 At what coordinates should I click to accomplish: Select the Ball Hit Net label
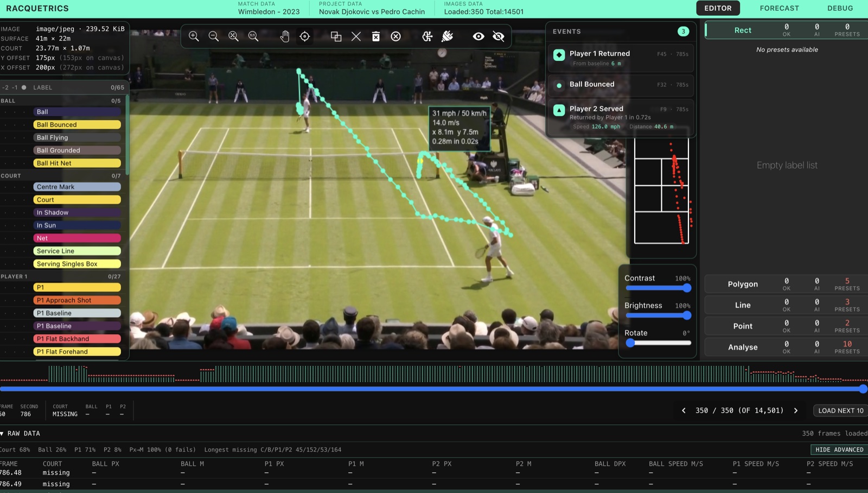[77, 163]
